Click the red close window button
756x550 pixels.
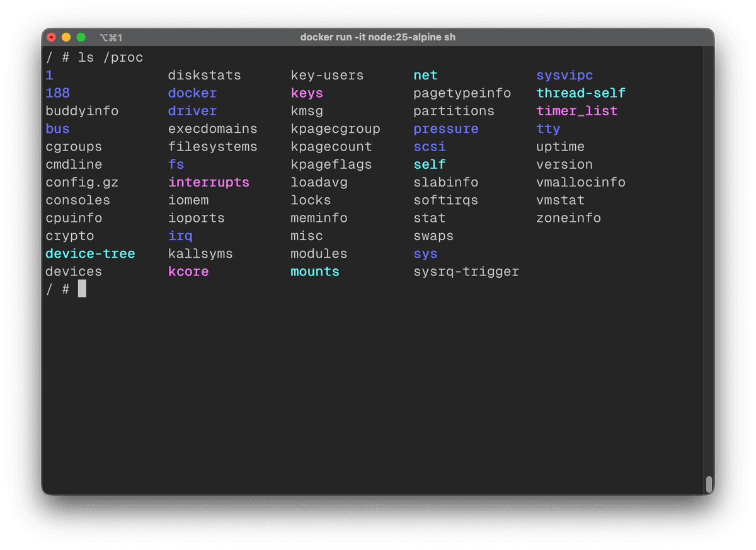coord(52,37)
